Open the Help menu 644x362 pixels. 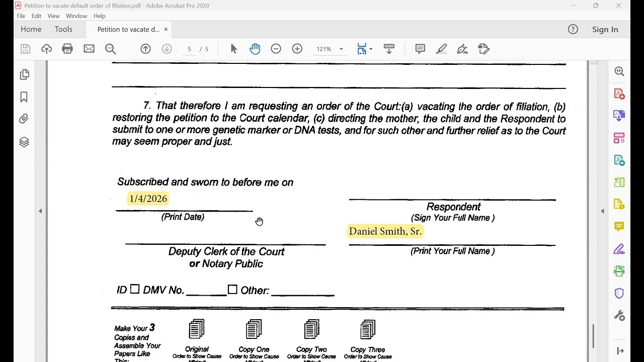coord(99,16)
